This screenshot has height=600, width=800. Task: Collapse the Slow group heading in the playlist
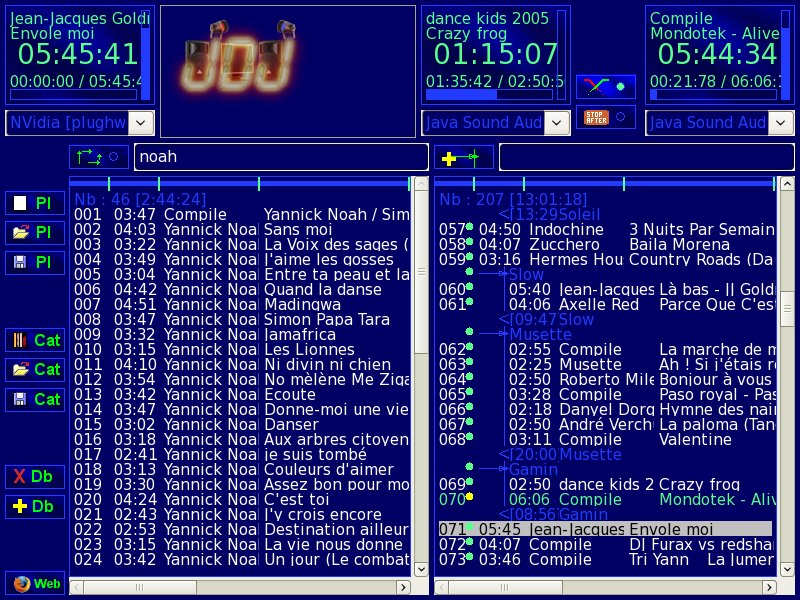[x=527, y=274]
